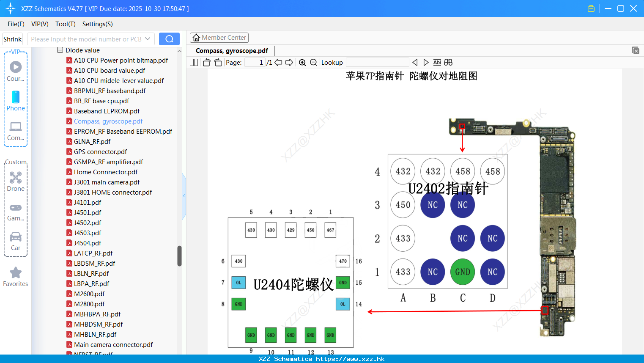644x363 pixels.
Task: Close all tabs icon at right
Action: click(635, 50)
